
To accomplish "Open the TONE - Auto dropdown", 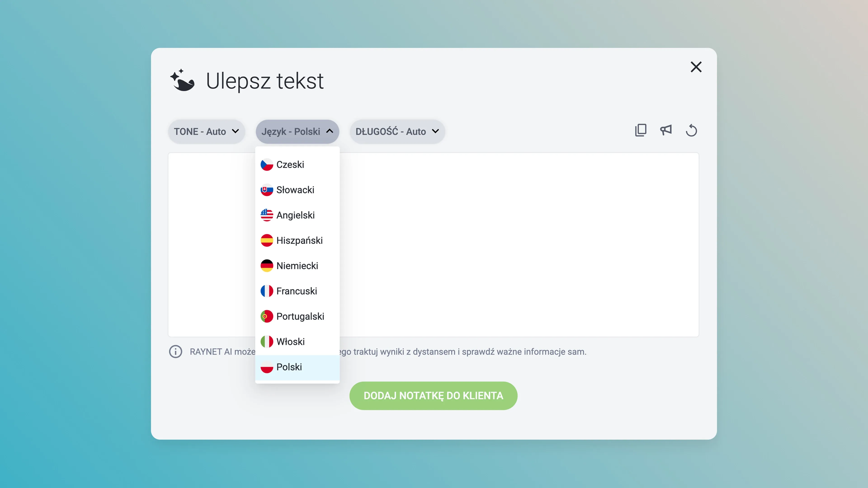I will [206, 132].
